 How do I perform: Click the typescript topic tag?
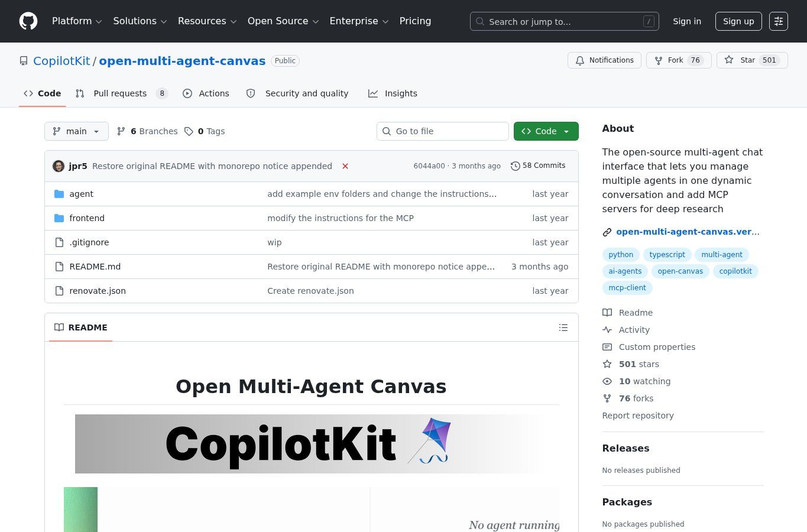tap(667, 255)
